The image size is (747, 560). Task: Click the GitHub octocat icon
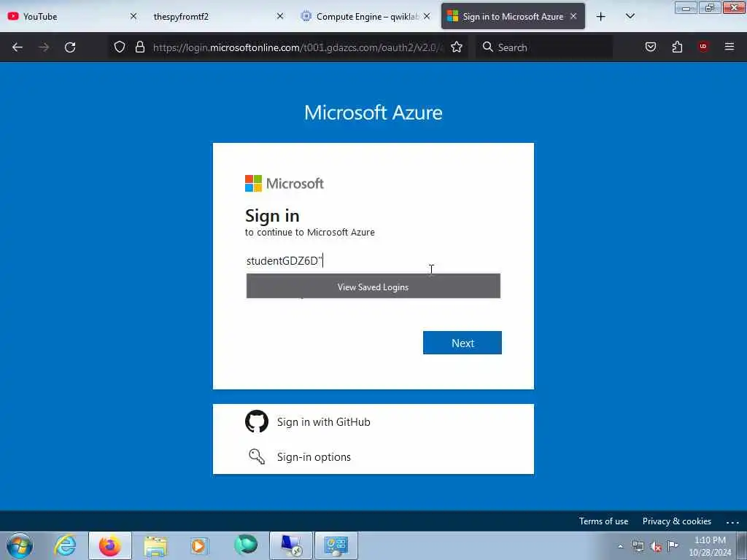pos(257,421)
